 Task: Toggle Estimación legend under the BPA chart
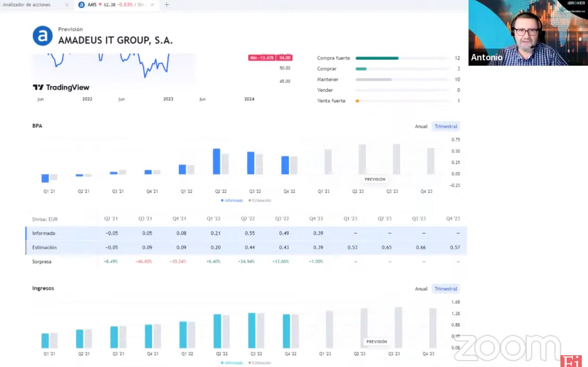tap(260, 200)
